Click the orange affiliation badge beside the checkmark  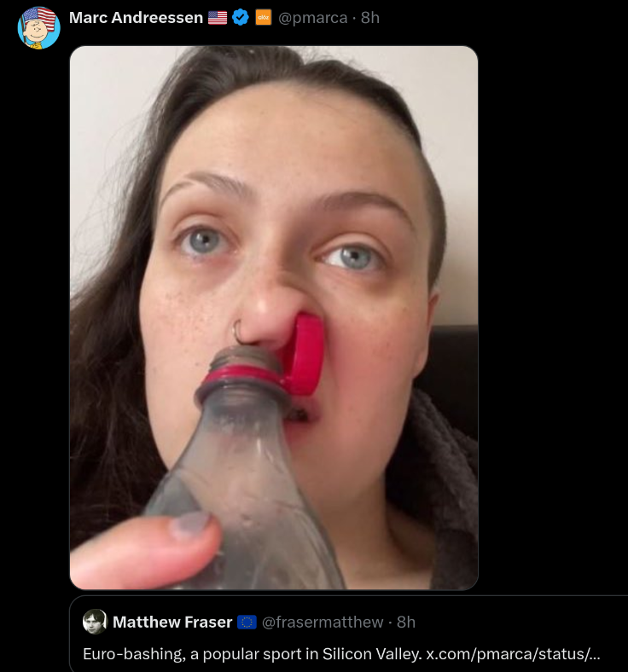click(264, 18)
